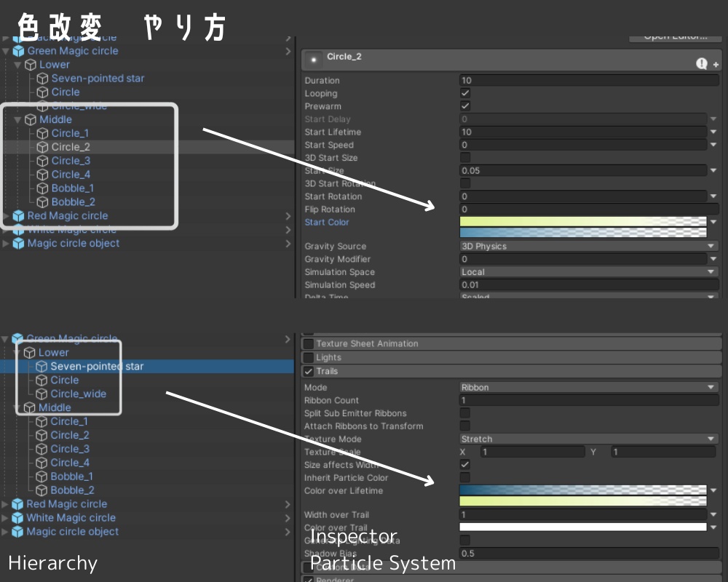
Task: Enable the Texture Sheet Animation module checkbox
Action: (x=308, y=343)
